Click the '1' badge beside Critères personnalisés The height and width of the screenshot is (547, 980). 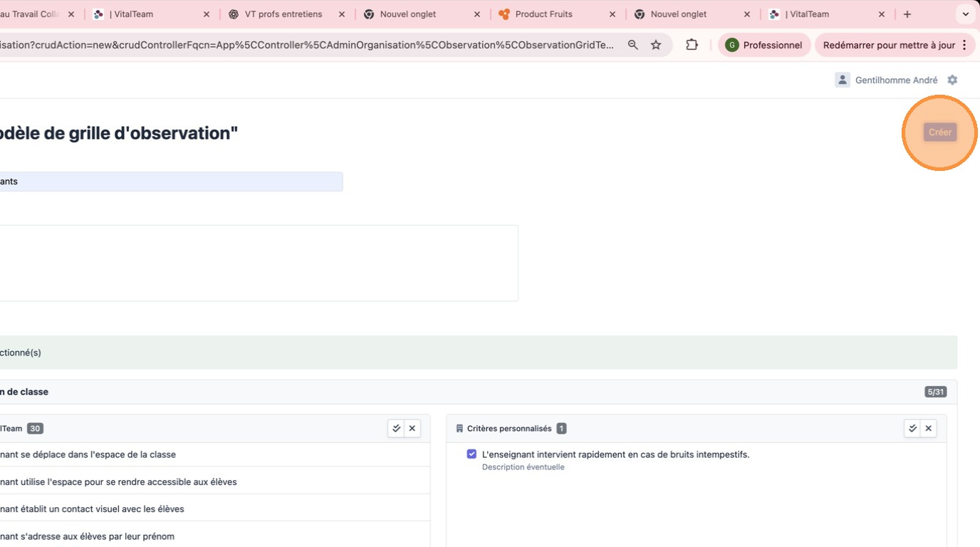561,428
